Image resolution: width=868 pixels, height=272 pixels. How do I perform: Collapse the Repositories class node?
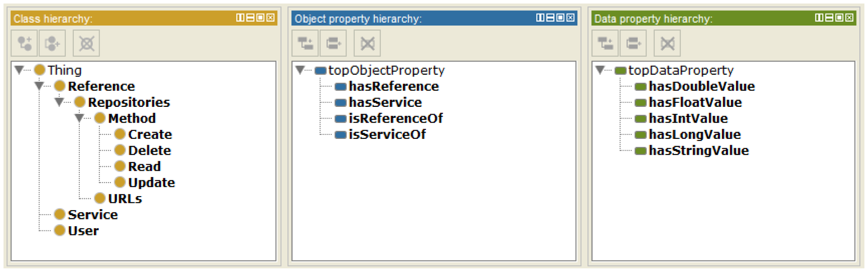coord(59,102)
